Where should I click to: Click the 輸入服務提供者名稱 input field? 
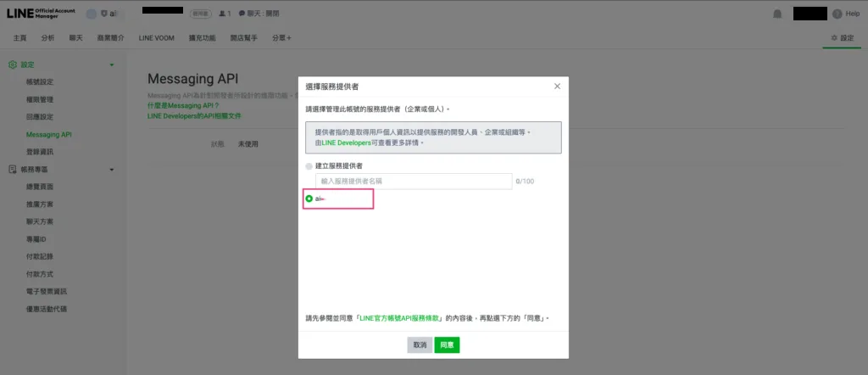coord(414,181)
